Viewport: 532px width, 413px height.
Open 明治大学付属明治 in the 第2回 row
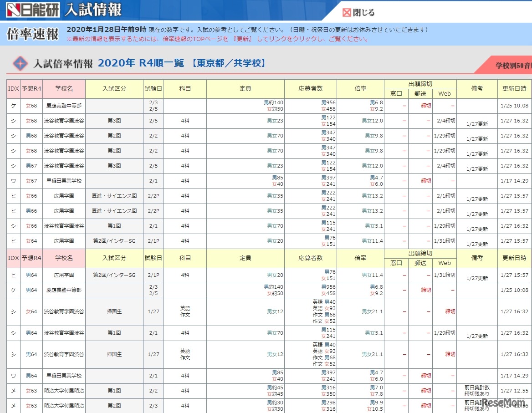[64, 405]
